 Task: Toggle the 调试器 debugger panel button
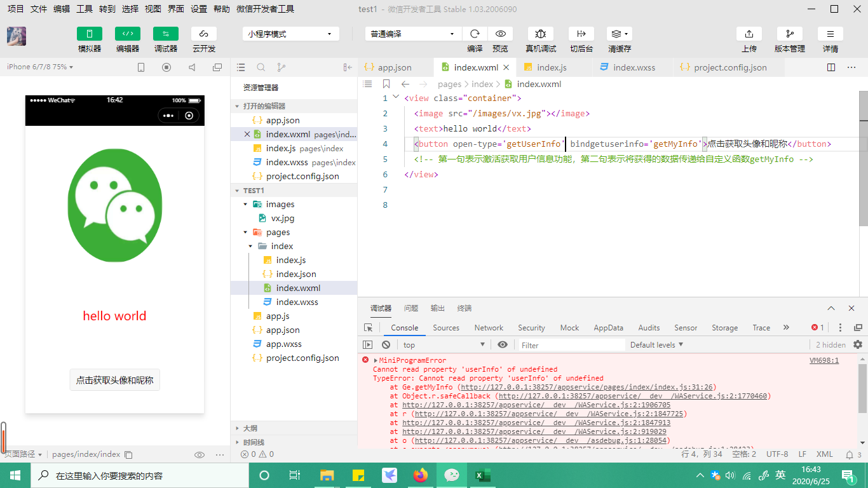click(166, 34)
